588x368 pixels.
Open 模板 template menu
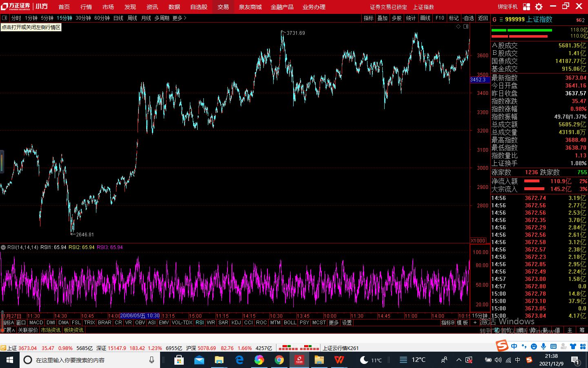click(x=463, y=323)
